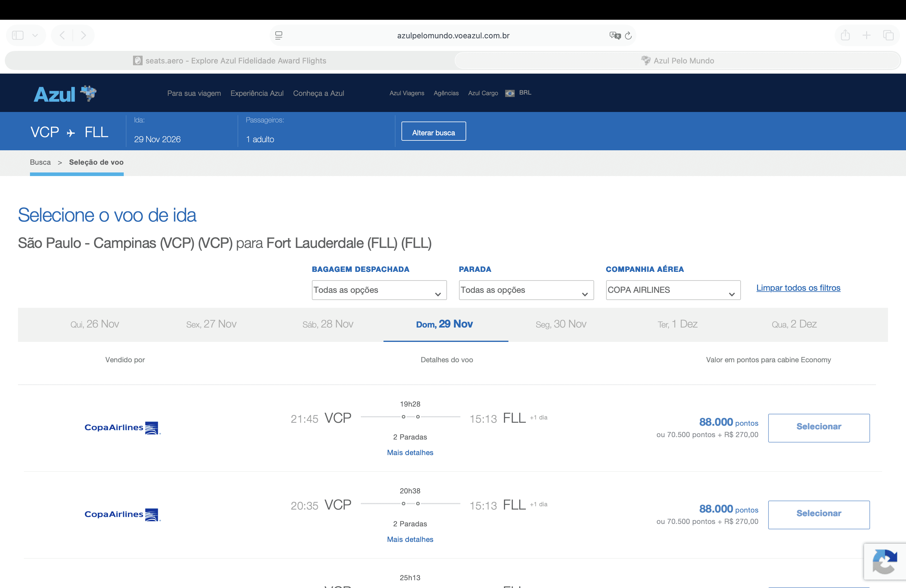Click the Copa Airlines logo on the 20:35 flight

pyautogui.click(x=123, y=514)
